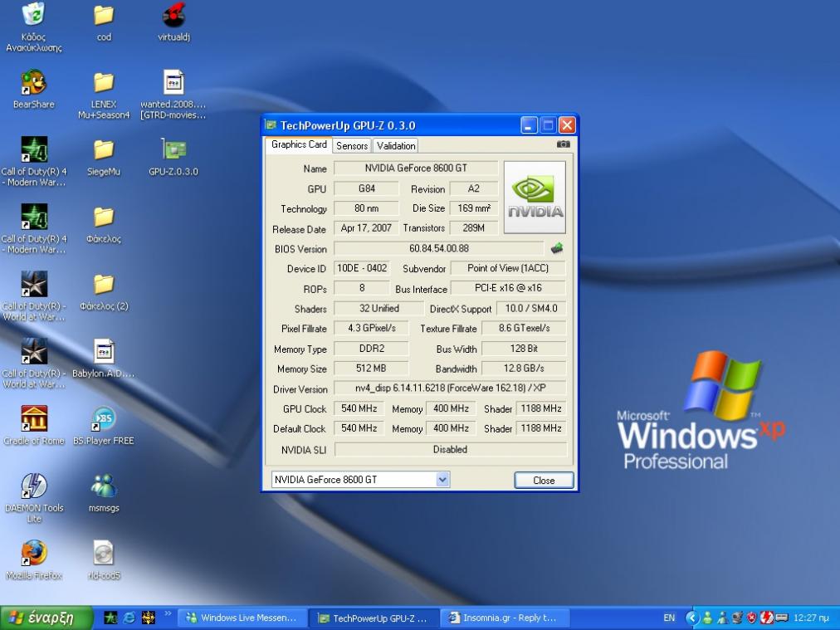840x630 pixels.
Task: Click the GPU-Z screenshot camera icon
Action: tap(563, 144)
